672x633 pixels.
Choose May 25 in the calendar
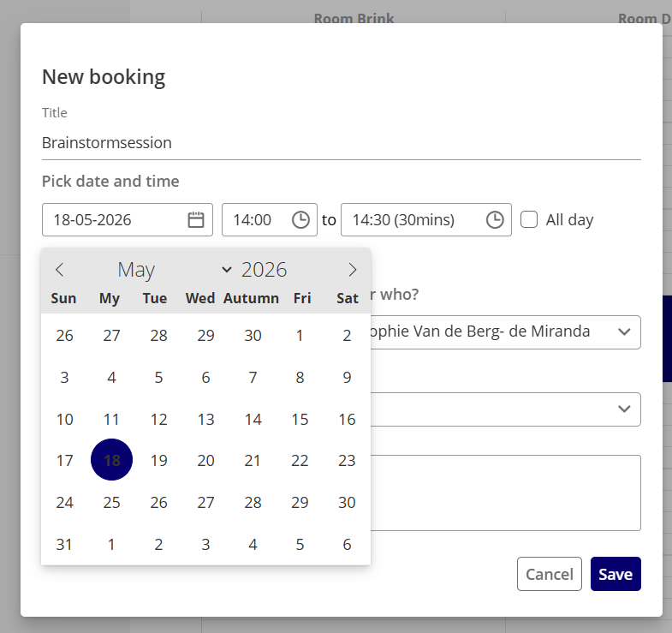coord(111,502)
